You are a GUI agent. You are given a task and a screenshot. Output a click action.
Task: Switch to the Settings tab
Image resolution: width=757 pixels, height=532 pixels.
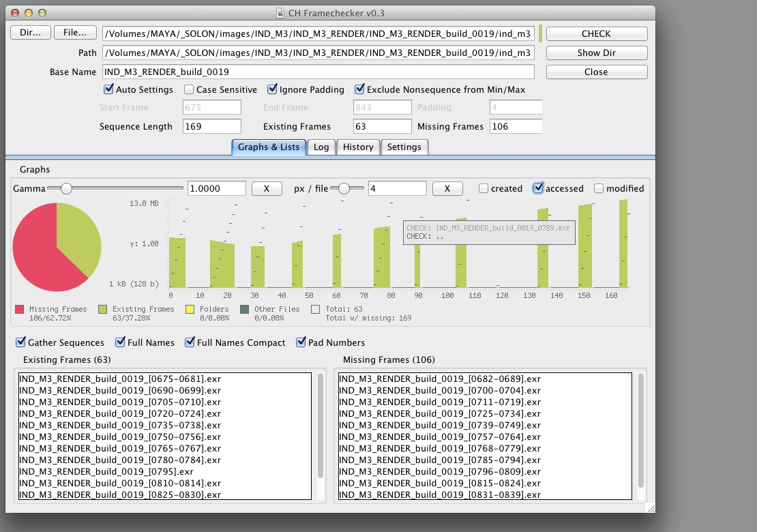coord(404,147)
